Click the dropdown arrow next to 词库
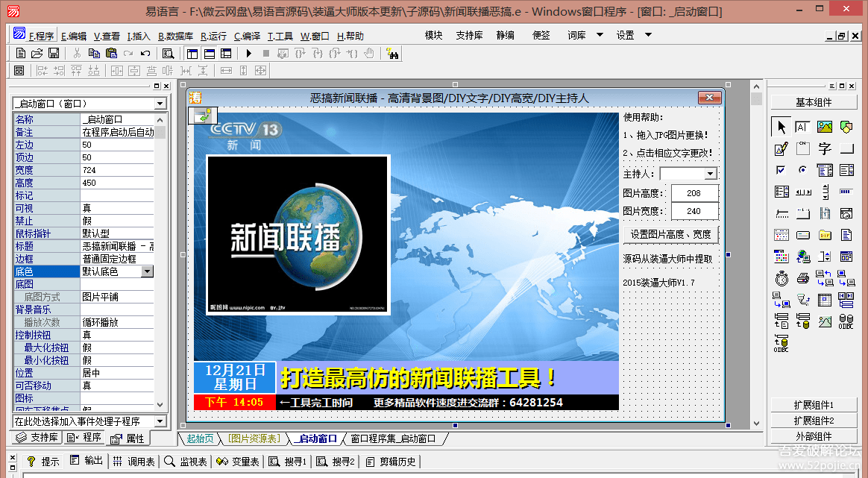Viewport: 868px width, 478px height. pos(600,35)
